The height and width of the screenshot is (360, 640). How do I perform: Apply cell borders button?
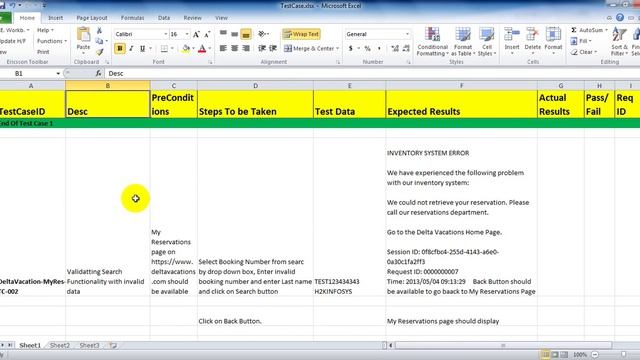coord(164,49)
